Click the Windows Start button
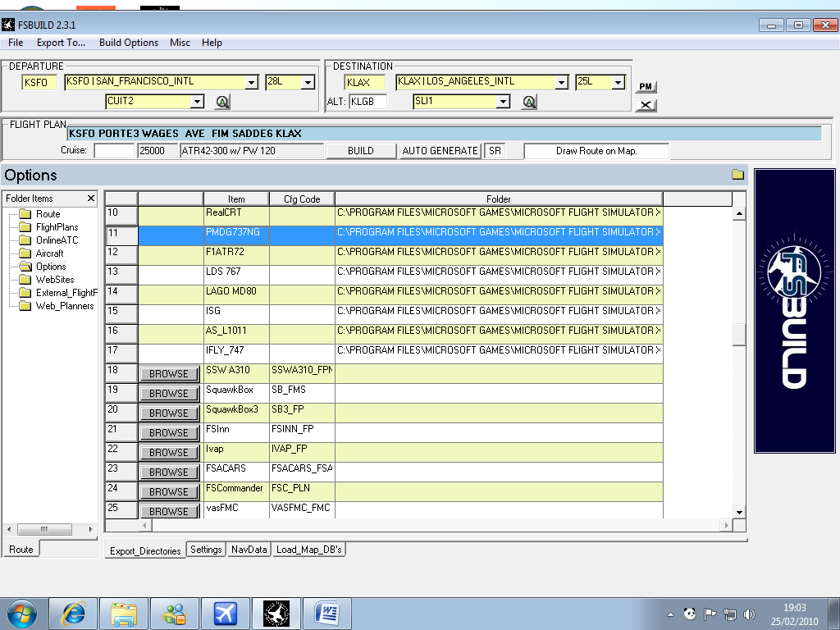840x630 pixels. click(x=22, y=614)
